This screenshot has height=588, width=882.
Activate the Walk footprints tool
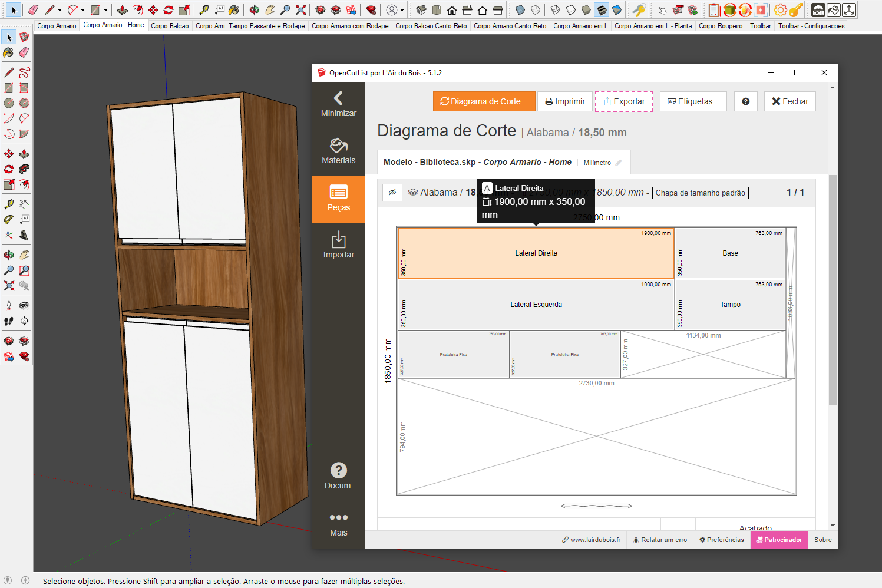9,321
